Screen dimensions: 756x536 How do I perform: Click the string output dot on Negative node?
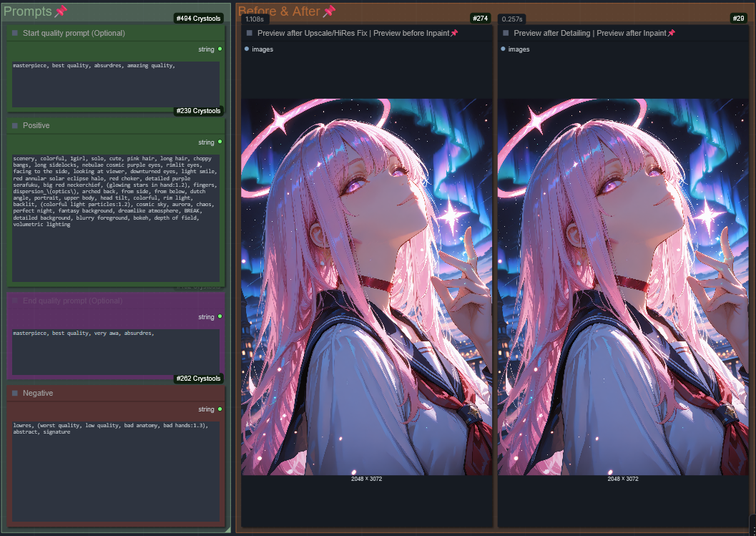pyautogui.click(x=220, y=409)
